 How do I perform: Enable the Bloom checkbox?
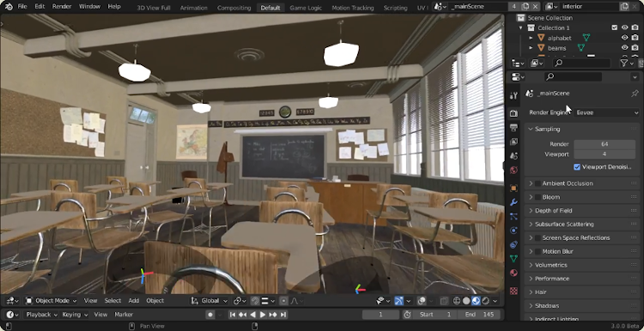(538, 197)
